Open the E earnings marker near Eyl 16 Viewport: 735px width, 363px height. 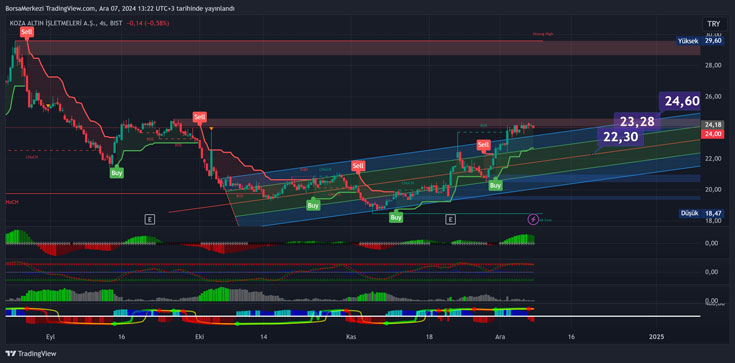150,219
